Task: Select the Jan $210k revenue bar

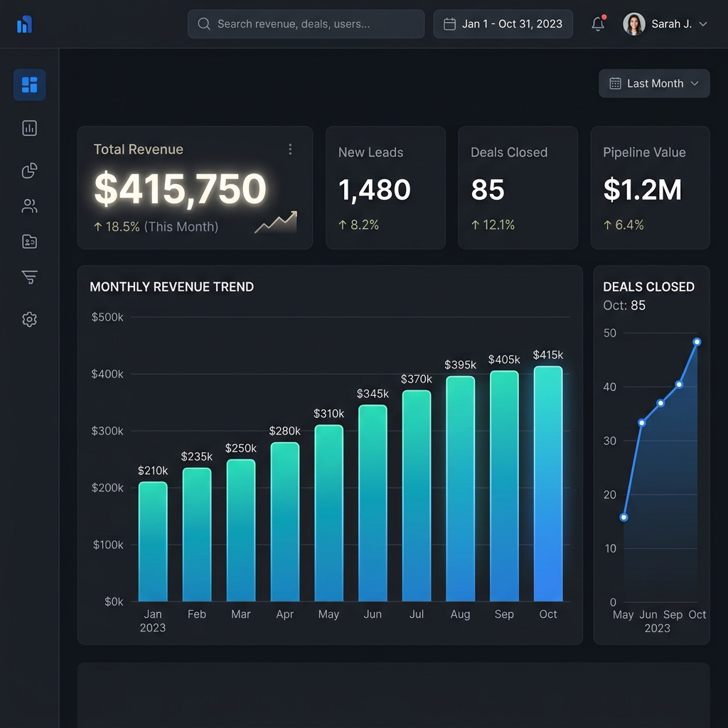Action: [x=153, y=541]
